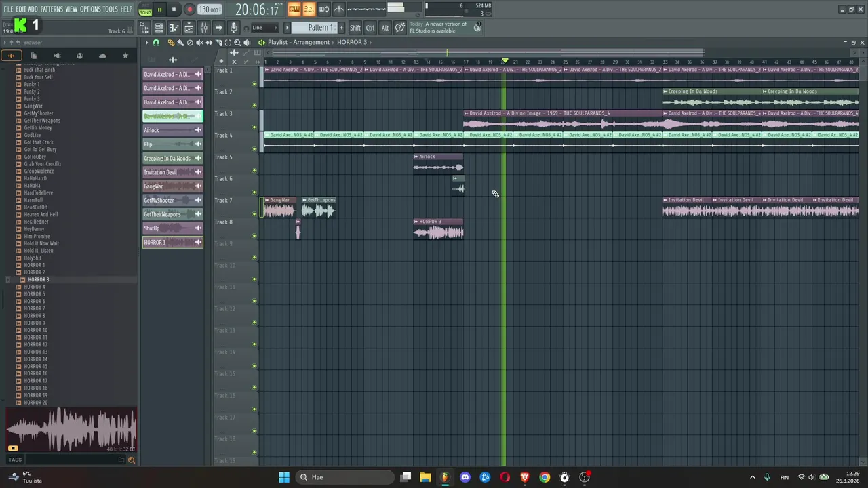Select Creeping In Da Woods in picker
The width and height of the screenshot is (868, 488).
pos(172,158)
